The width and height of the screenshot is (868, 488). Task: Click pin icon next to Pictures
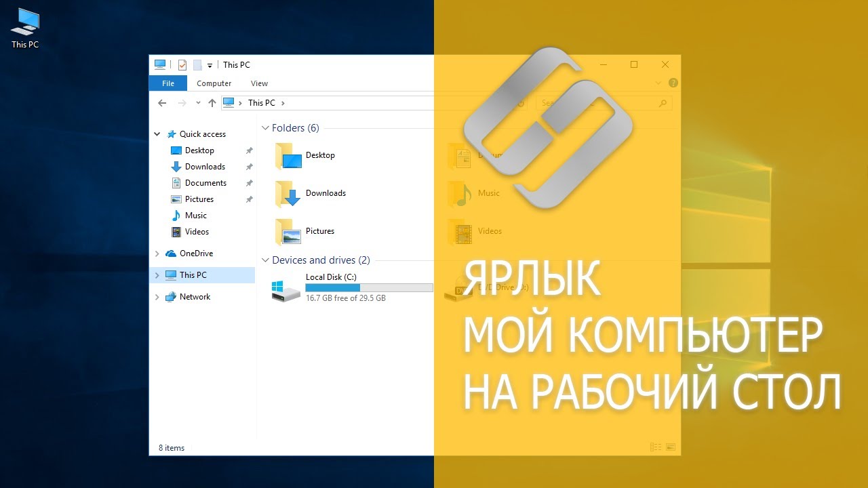coord(249,199)
